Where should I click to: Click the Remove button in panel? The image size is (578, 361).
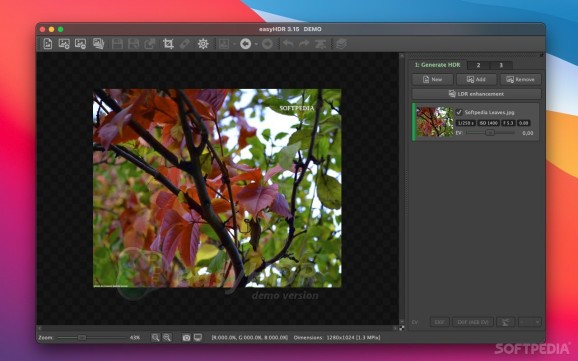520,79
